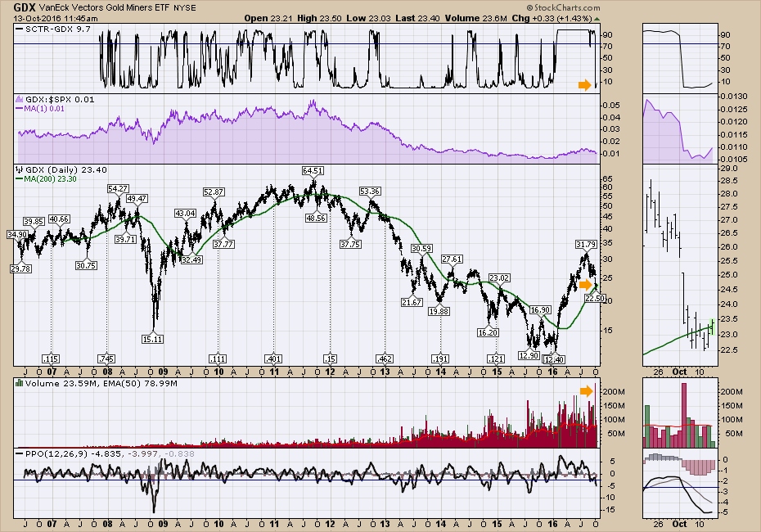This screenshot has height=532, width=761.
Task: Click the Volume 23.6M header value
Action: [475, 19]
